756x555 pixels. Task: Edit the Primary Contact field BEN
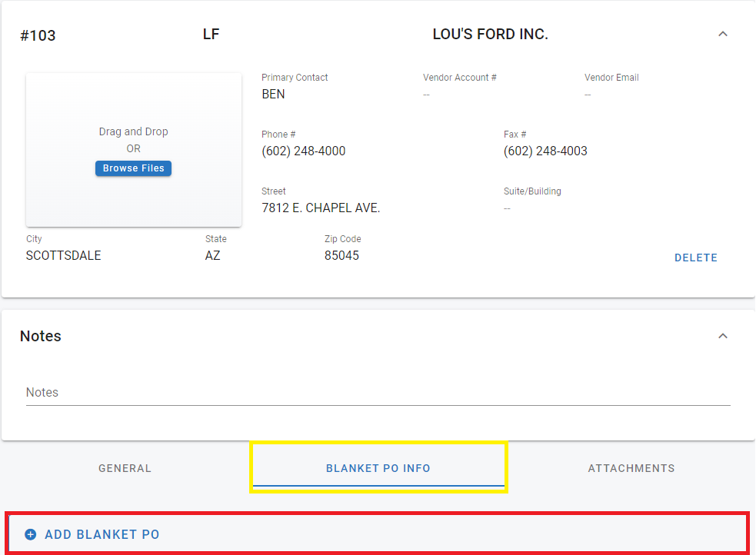[274, 95]
